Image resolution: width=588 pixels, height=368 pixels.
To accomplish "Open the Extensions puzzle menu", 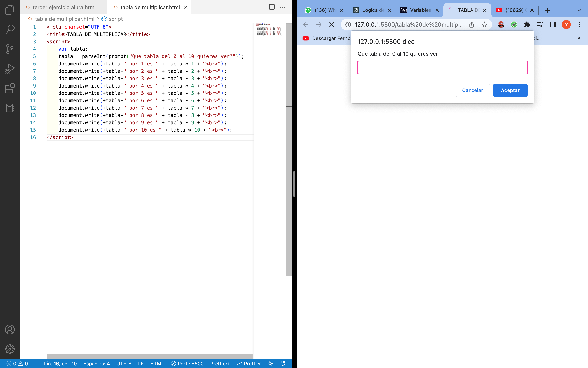I will pyautogui.click(x=527, y=25).
